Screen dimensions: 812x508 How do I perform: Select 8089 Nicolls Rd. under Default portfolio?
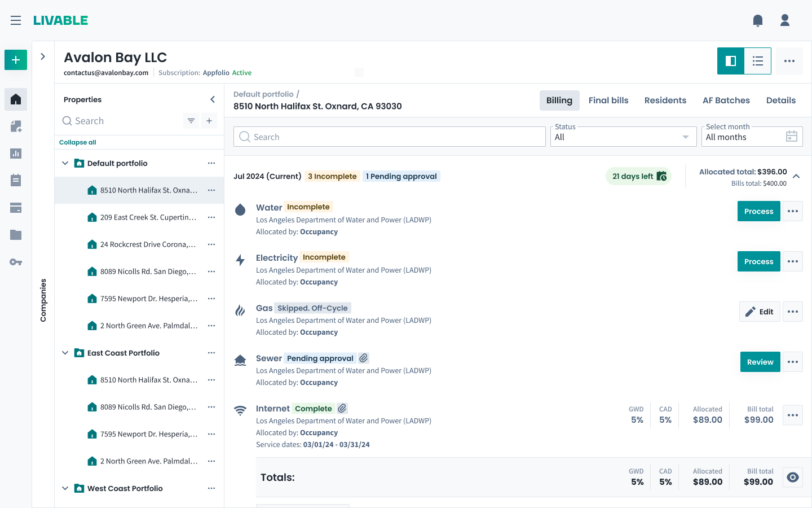point(139,271)
